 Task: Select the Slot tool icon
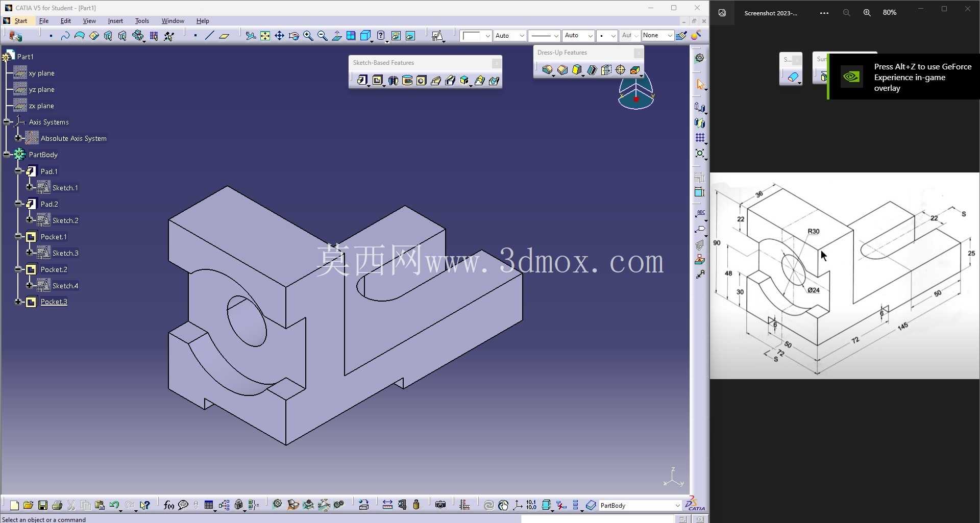[450, 80]
